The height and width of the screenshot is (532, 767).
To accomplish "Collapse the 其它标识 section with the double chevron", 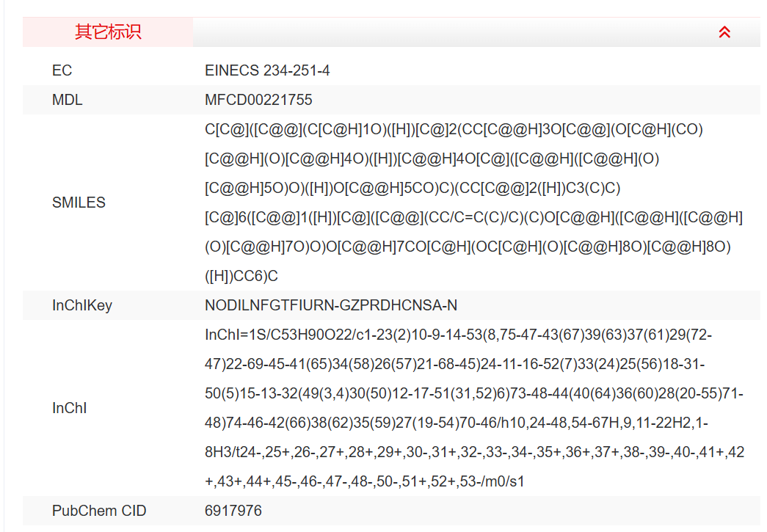I will tap(724, 32).
